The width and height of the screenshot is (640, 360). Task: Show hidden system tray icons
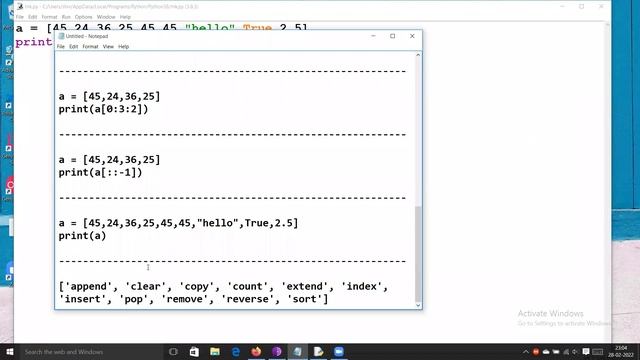coord(526,352)
